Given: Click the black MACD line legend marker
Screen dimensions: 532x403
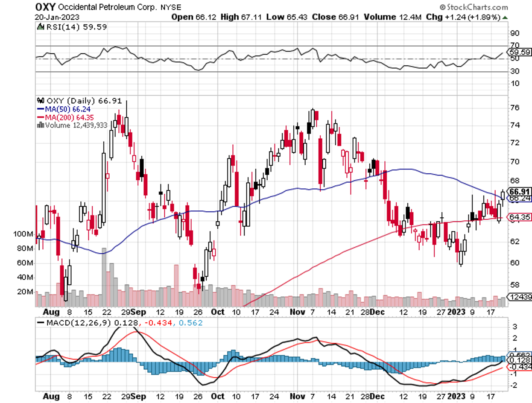Looking at the screenshot, I should click(x=40, y=323).
